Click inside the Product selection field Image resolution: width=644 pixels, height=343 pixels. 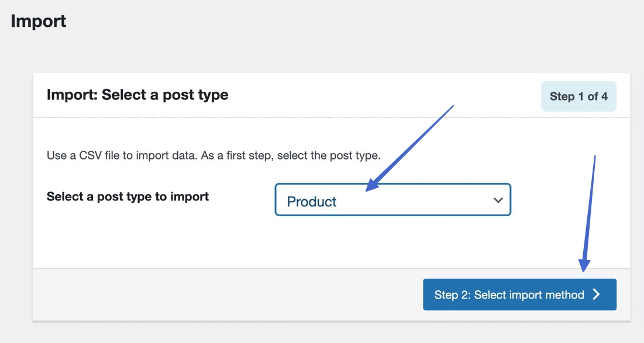pyautogui.click(x=351, y=200)
